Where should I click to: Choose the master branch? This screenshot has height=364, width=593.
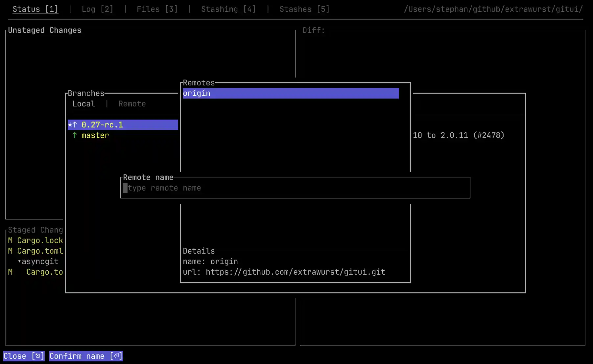click(x=95, y=135)
